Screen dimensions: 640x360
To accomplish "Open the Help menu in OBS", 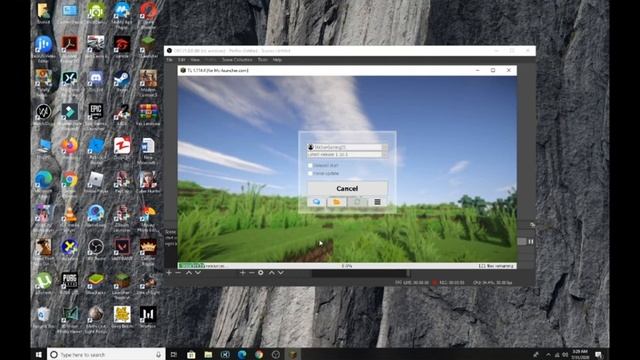I will 277,60.
